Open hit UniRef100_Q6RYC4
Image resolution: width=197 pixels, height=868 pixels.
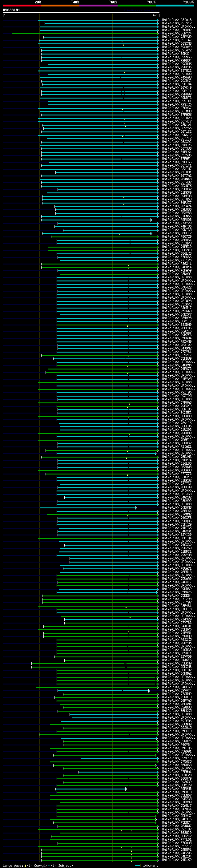click(x=177, y=33)
